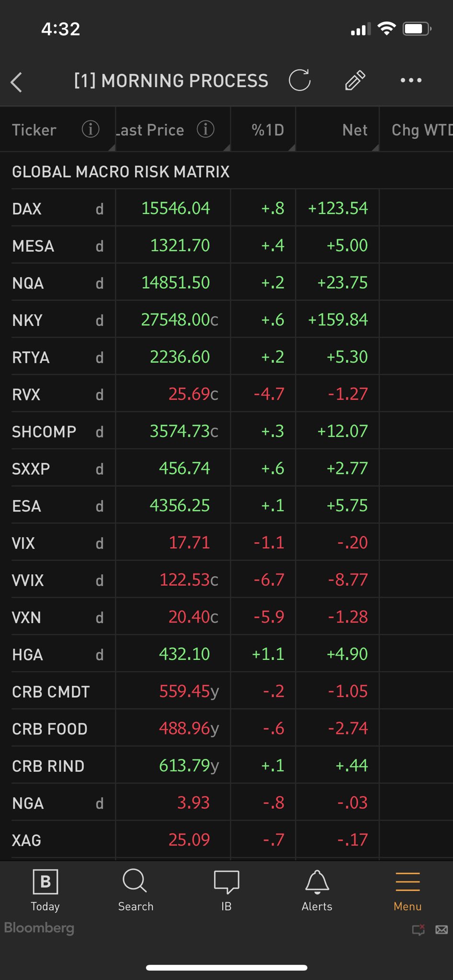Tap the Global Macro Risk Matrix header

coord(121,172)
